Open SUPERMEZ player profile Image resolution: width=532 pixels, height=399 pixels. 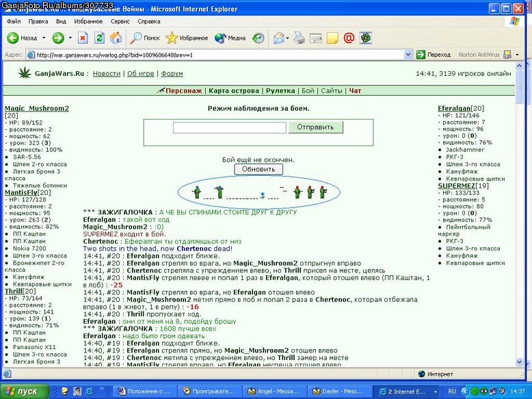point(456,186)
